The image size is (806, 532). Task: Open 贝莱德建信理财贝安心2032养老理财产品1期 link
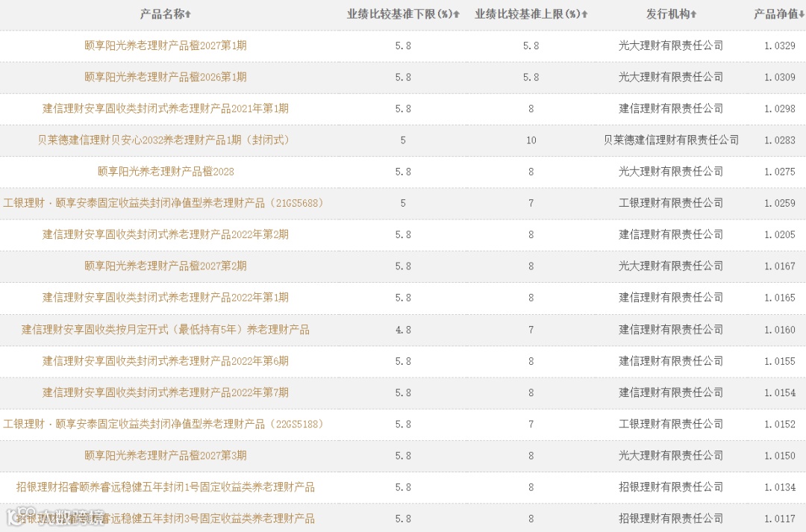tap(166, 140)
